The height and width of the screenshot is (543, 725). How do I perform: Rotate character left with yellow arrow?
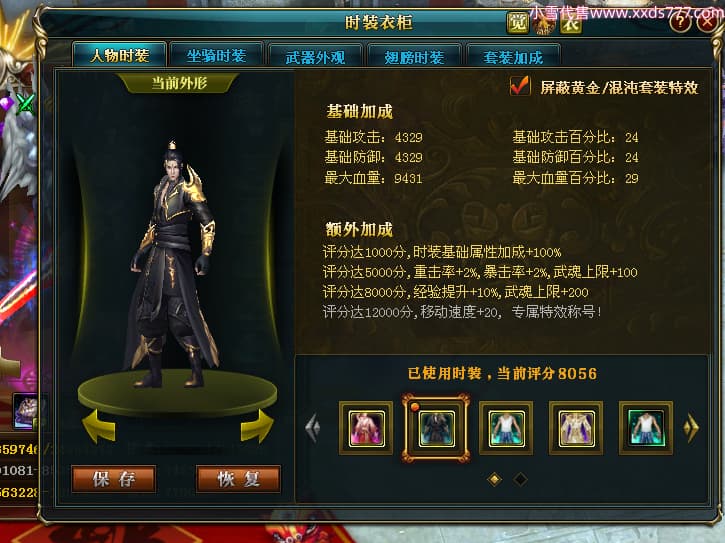[99, 426]
